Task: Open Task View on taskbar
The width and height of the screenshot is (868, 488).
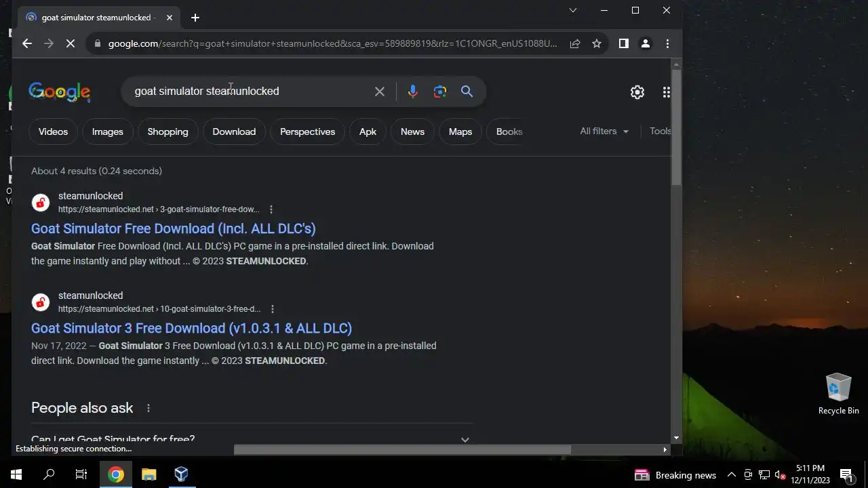Action: point(81,474)
